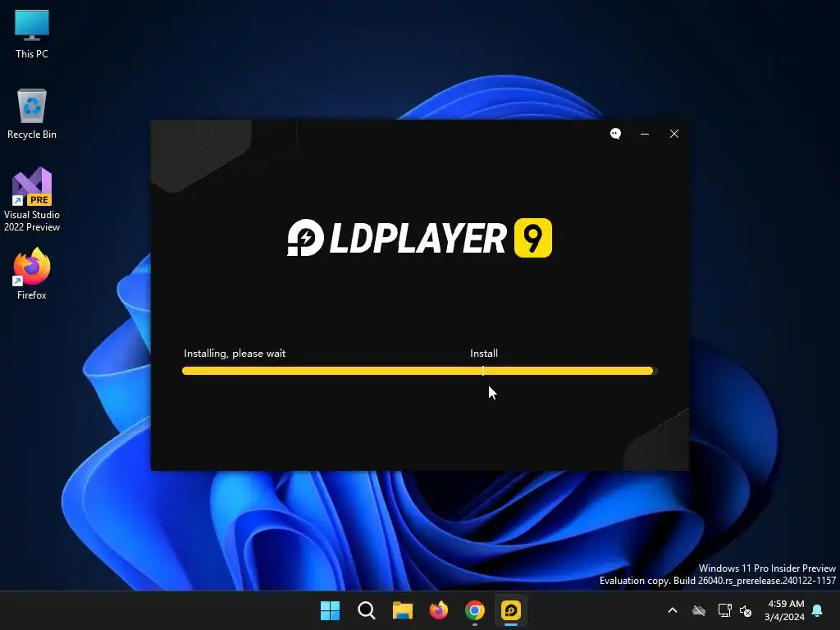This screenshot has height=630, width=840.
Task: Select the Firefox desktop shortcut
Action: coord(32,274)
